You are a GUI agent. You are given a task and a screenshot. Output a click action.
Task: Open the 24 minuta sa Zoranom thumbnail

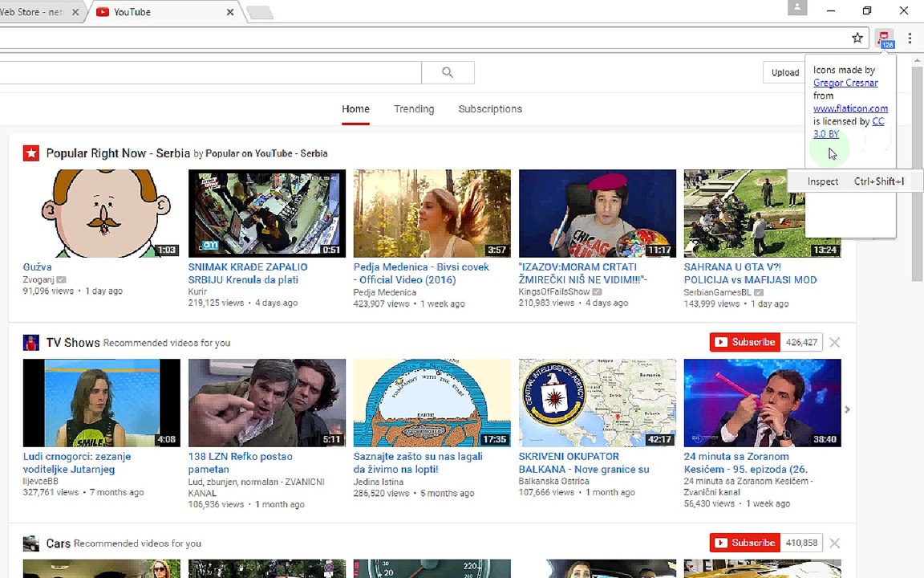762,403
